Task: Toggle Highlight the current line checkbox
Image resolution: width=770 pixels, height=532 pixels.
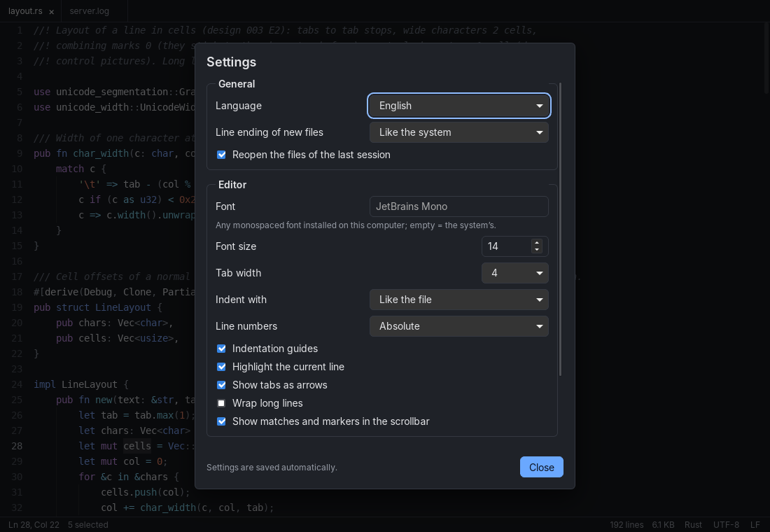Action: [221, 367]
